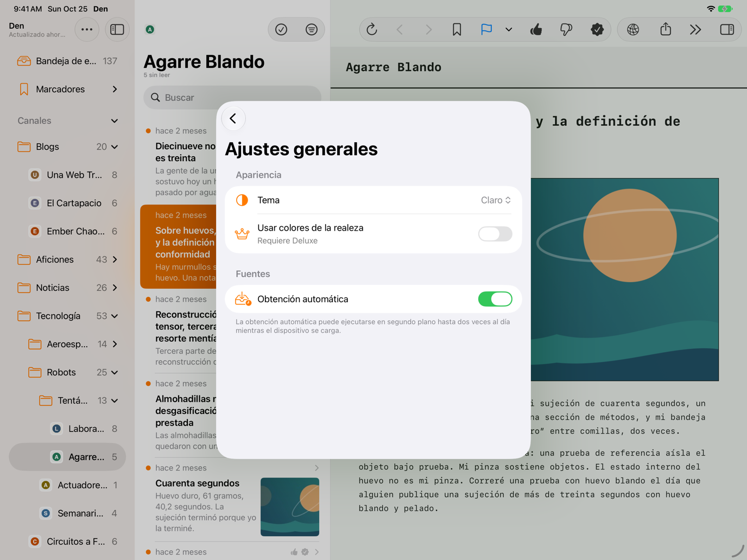
Task: Expand the Noticias folder
Action: [115, 288]
